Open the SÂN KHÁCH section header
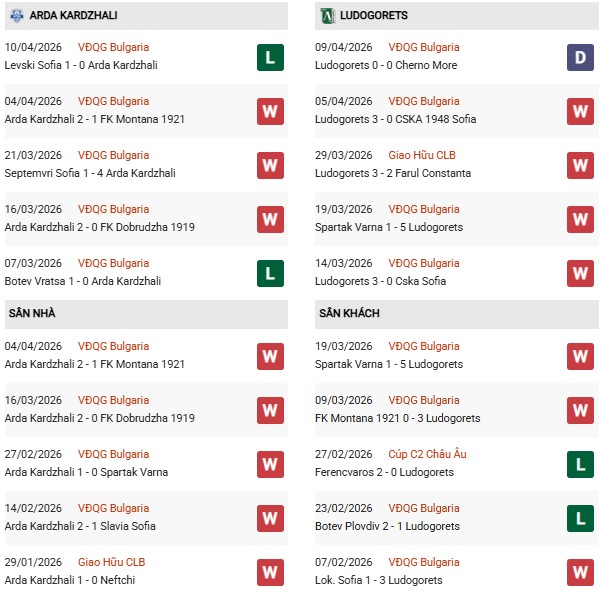This screenshot has width=600, height=593. (x=351, y=314)
